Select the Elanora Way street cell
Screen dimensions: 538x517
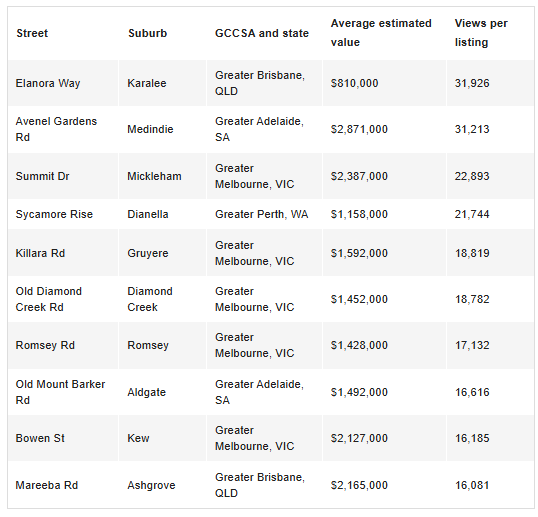(48, 83)
